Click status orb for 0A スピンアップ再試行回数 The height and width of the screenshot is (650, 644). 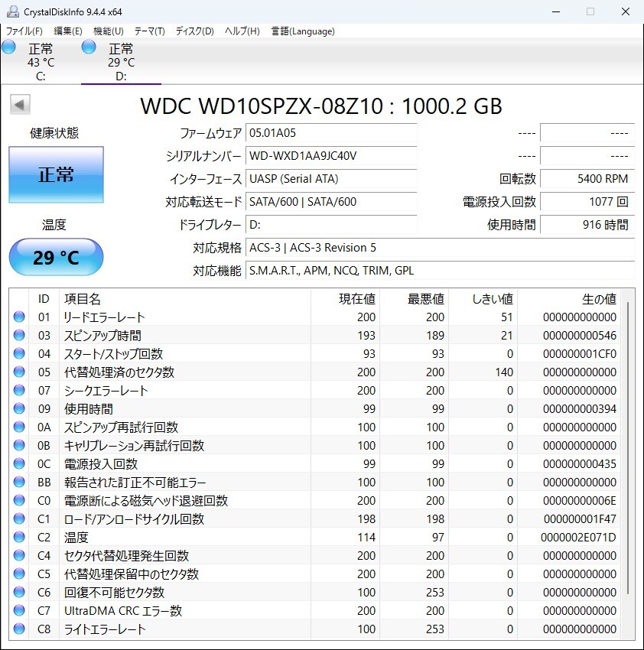click(19, 427)
